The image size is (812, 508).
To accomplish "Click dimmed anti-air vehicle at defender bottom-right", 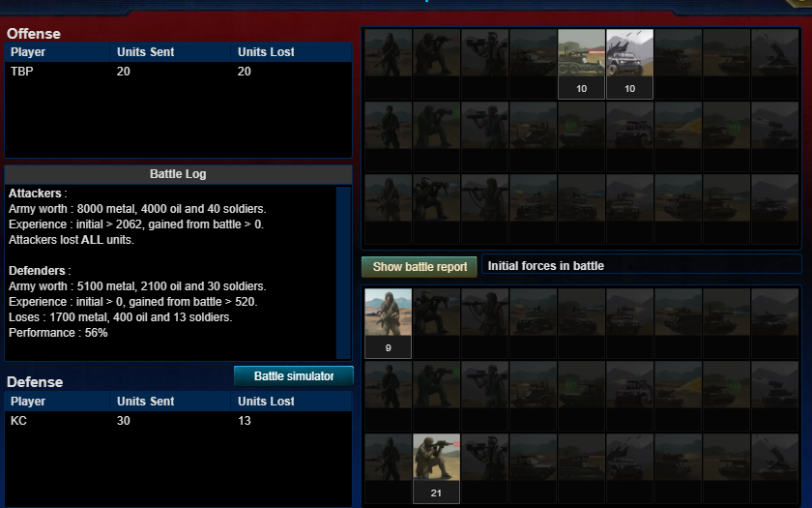I will click(774, 468).
